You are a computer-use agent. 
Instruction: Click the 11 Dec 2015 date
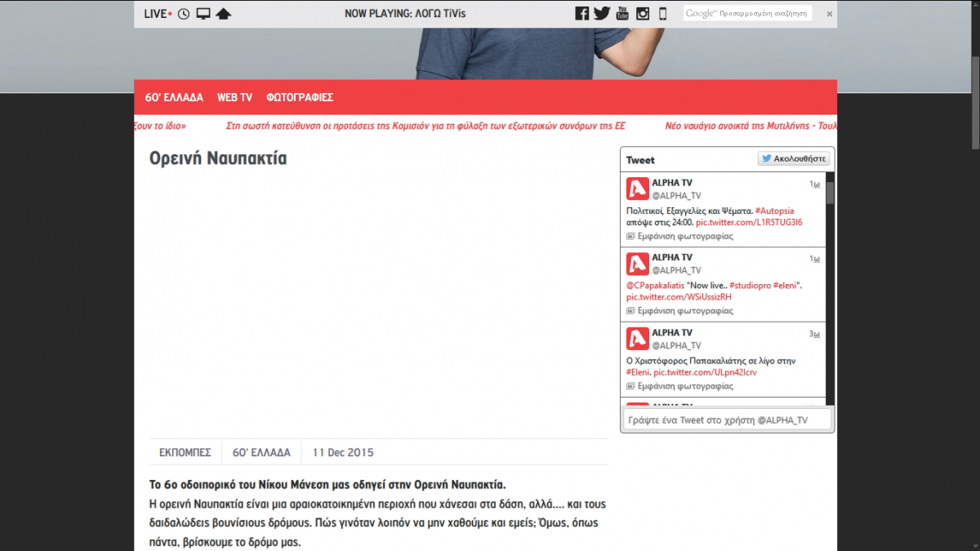(x=343, y=452)
